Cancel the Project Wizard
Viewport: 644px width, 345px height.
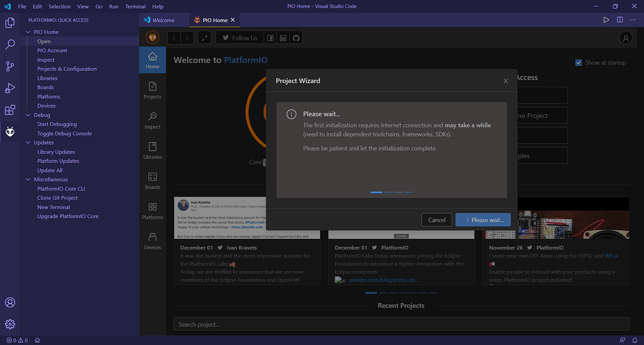coord(436,220)
